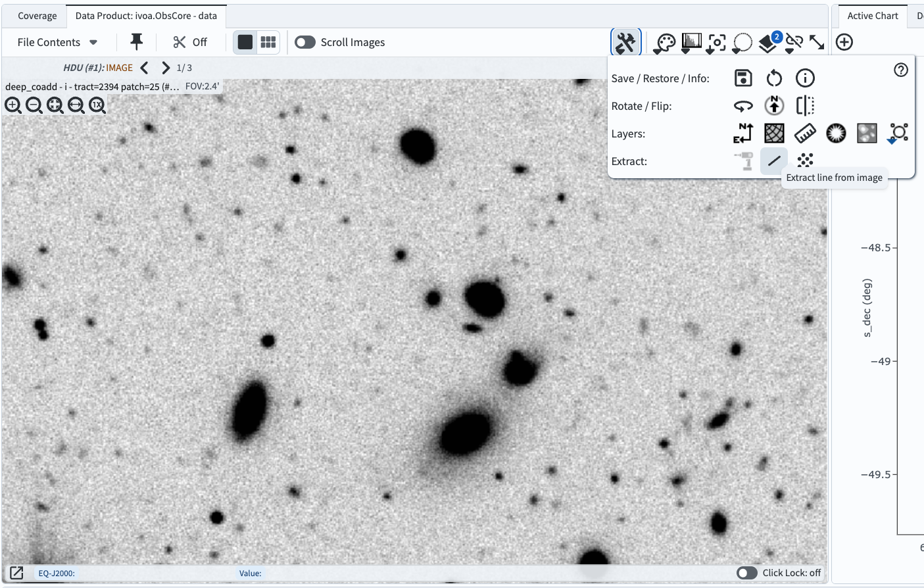Viewport: 924px width, 588px height.
Task: Open the Active Chart tab
Action: tap(872, 16)
